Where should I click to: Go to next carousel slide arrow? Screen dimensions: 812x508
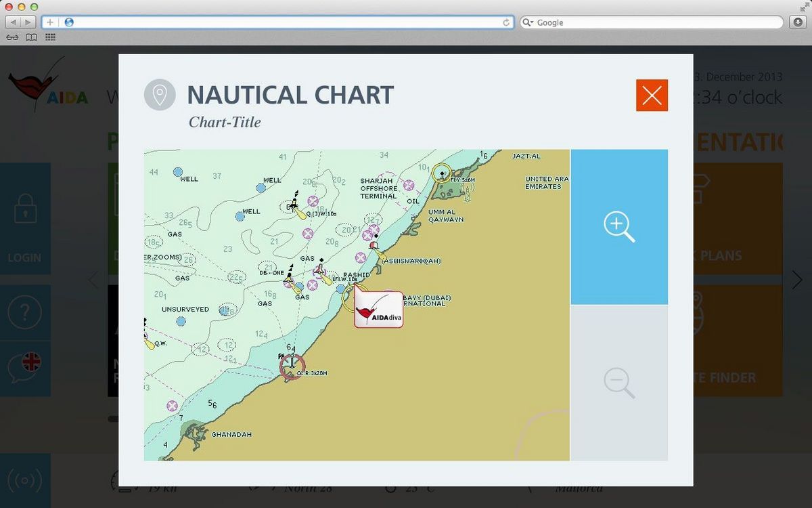click(797, 279)
